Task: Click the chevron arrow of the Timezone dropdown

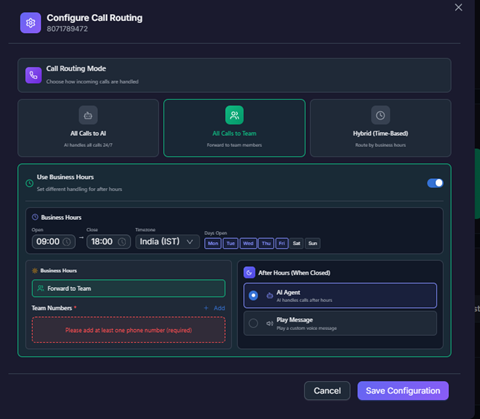Action: (190, 242)
